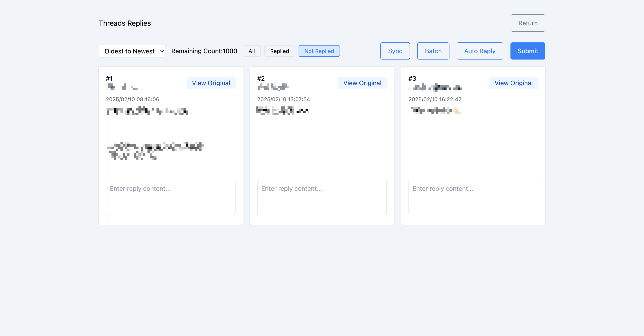Screen dimensions: 644x336
Task: Click the timestamp 2025/02/10 16:22:42
Action: point(435,99)
